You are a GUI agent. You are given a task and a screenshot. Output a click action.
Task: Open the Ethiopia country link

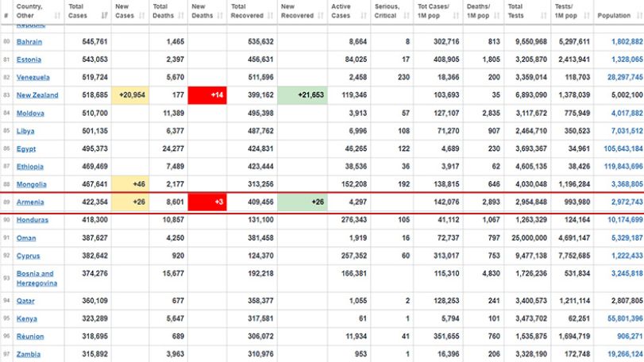30,167
